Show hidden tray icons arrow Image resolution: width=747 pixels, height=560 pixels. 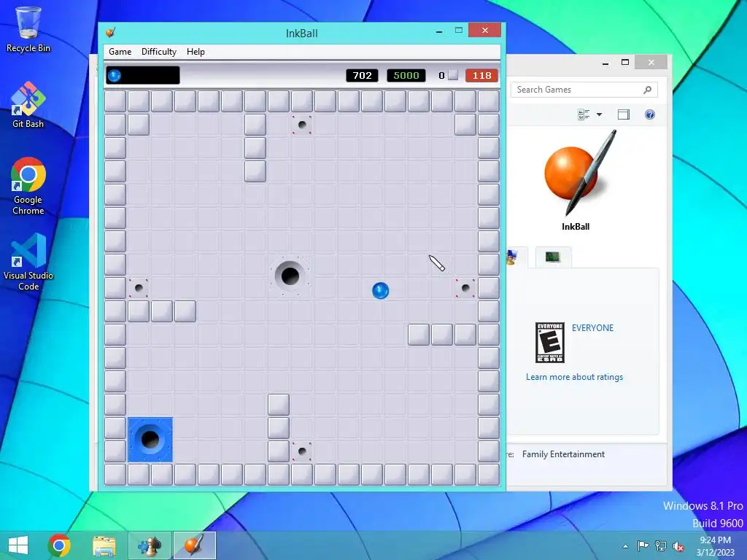[625, 546]
